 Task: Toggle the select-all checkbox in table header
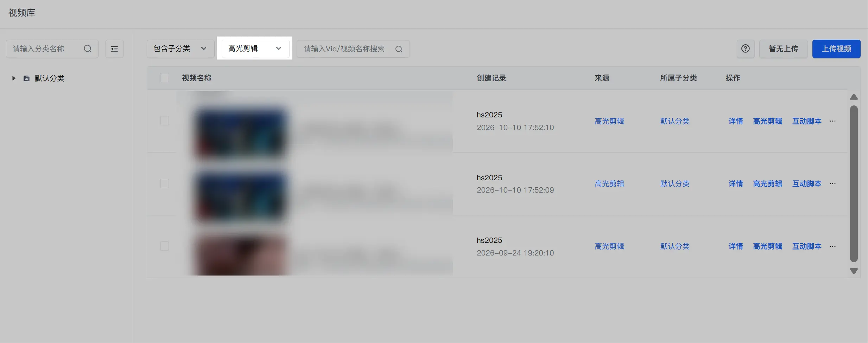pyautogui.click(x=164, y=78)
